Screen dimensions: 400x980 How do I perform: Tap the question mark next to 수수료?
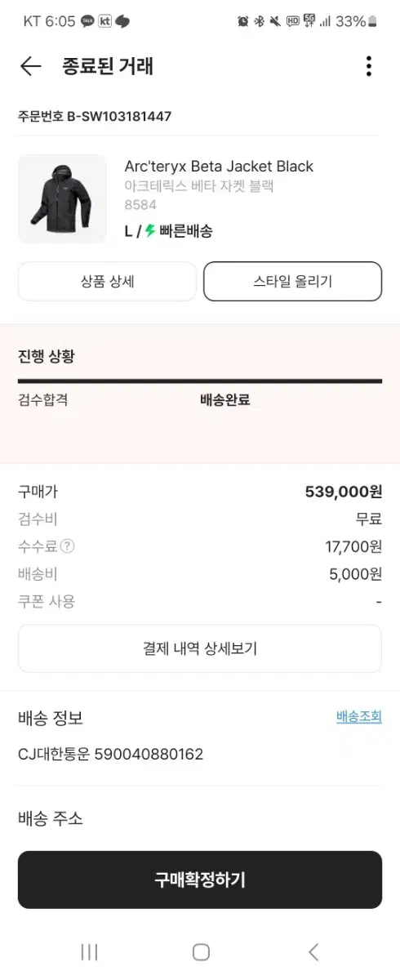tap(68, 546)
